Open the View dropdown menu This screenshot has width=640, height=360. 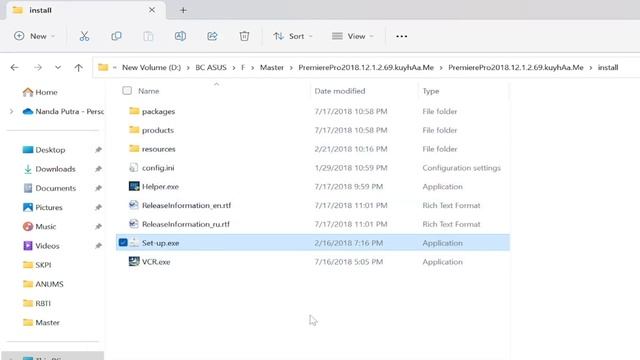(353, 36)
